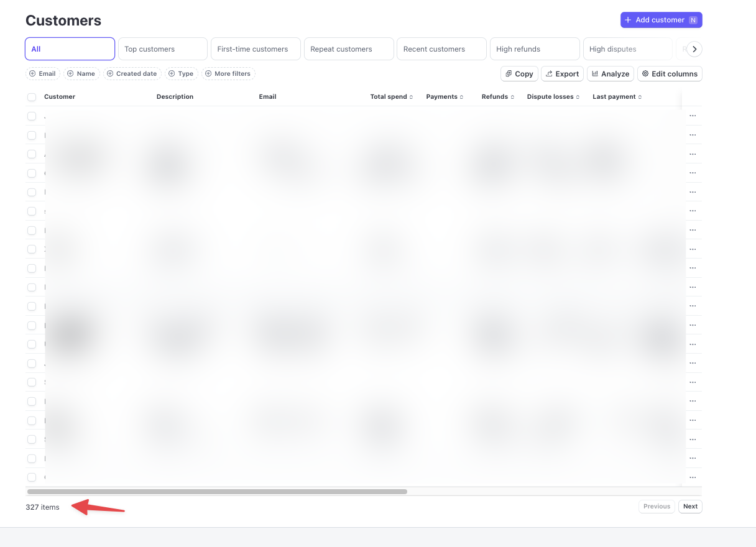Go to the Next page

coord(690,507)
